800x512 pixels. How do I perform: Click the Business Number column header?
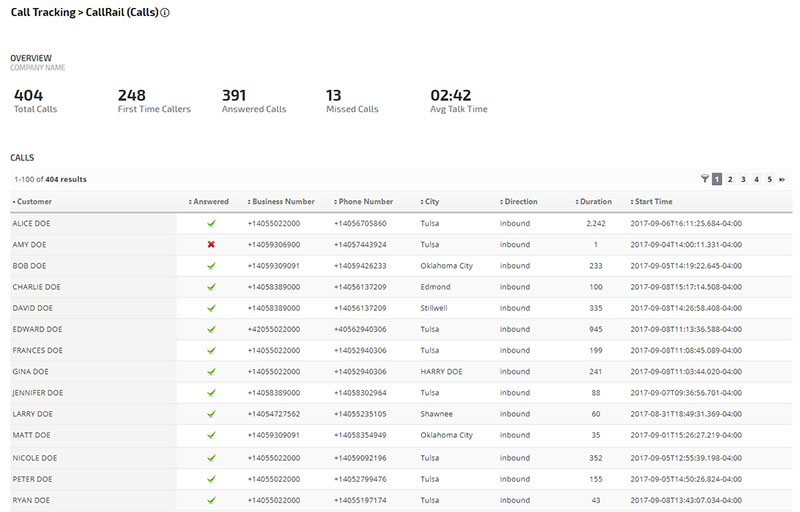coord(283,202)
